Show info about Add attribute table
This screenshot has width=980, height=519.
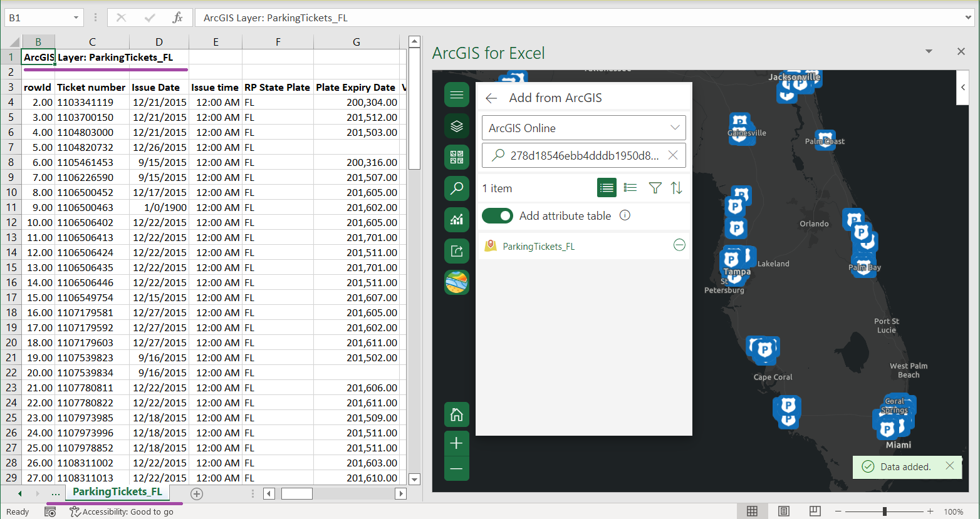[x=625, y=215]
